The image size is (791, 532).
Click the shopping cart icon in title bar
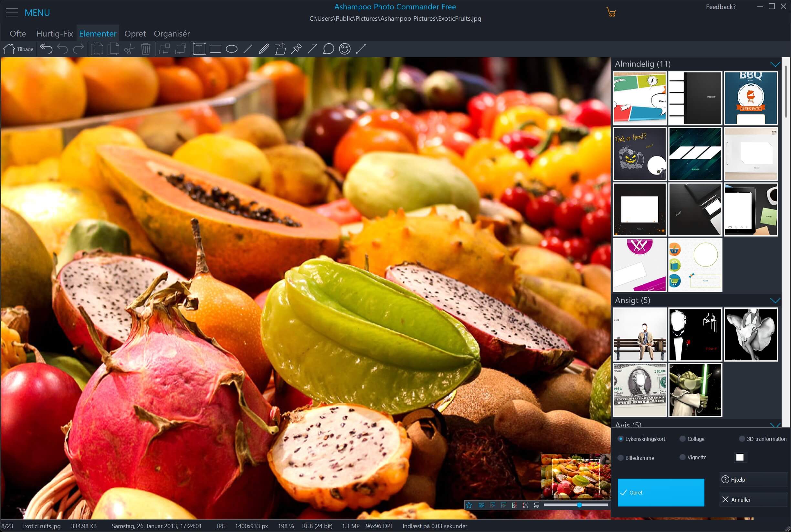611,13
